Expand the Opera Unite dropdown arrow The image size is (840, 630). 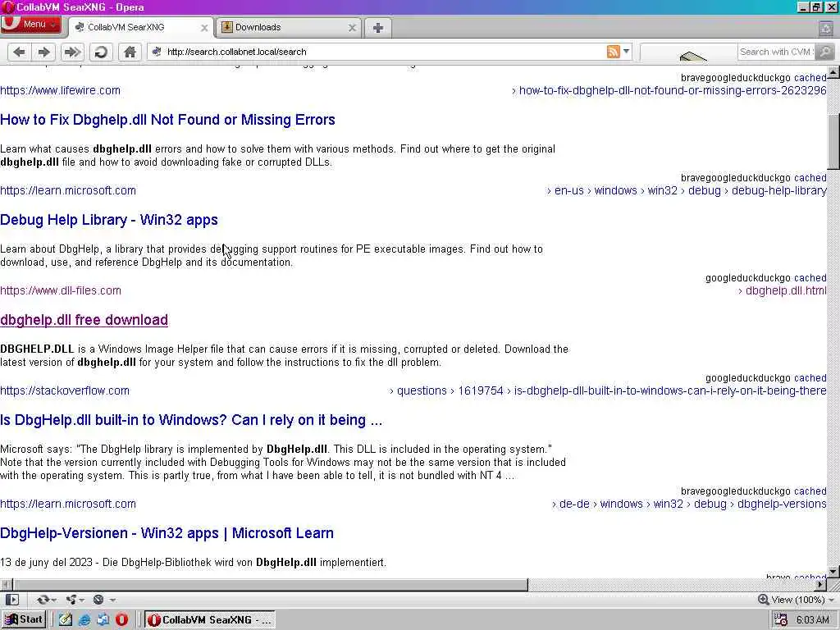click(x=82, y=600)
